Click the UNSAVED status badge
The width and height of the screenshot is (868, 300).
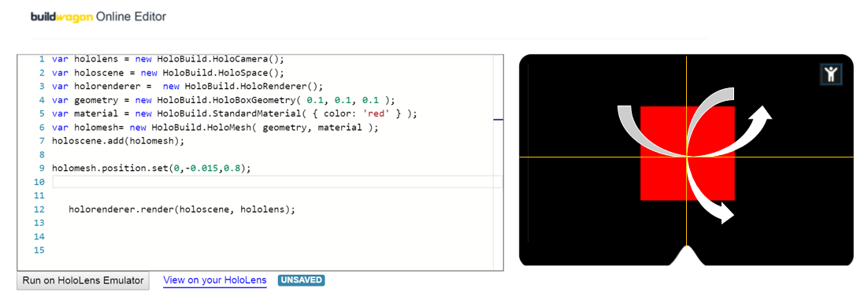tap(301, 280)
